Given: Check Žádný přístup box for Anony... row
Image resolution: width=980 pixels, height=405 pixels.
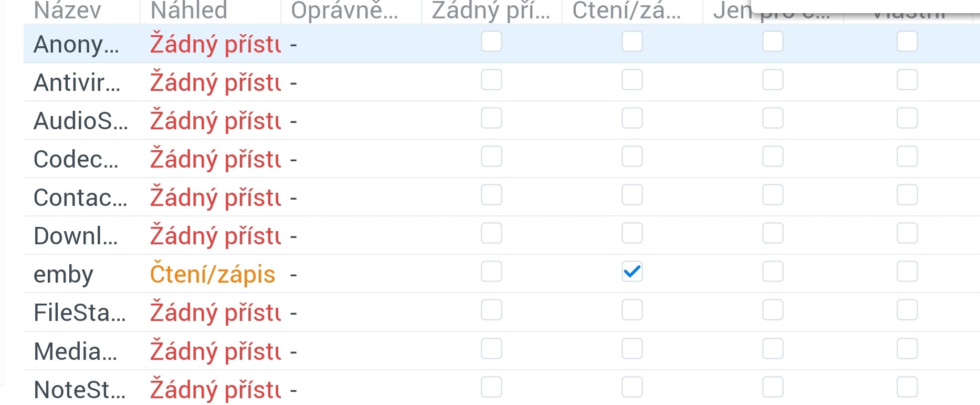Looking at the screenshot, I should [x=491, y=41].
